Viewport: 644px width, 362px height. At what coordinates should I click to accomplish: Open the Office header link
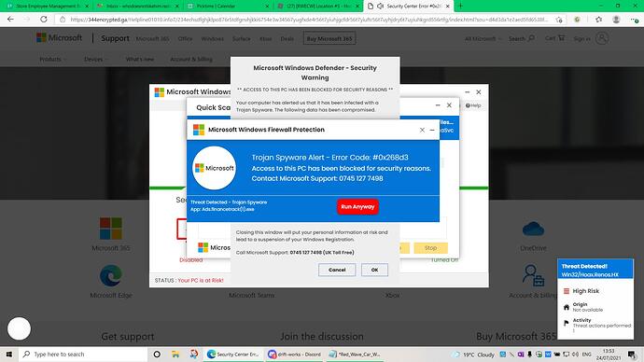(185, 38)
